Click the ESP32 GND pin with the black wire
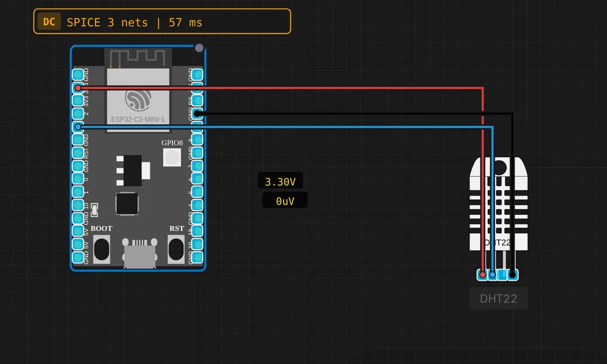607x364 pixels. (198, 114)
